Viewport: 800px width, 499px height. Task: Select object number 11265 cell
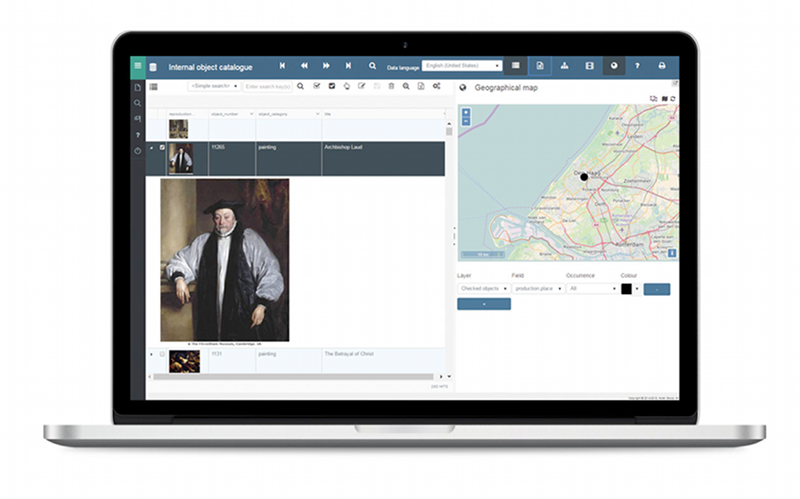click(x=232, y=159)
